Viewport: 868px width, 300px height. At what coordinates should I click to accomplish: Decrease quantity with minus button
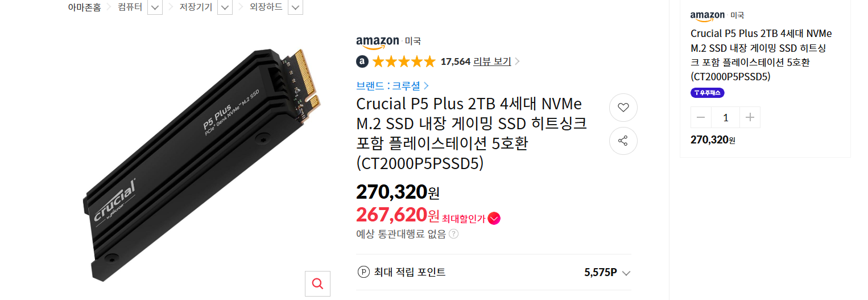pos(701,117)
